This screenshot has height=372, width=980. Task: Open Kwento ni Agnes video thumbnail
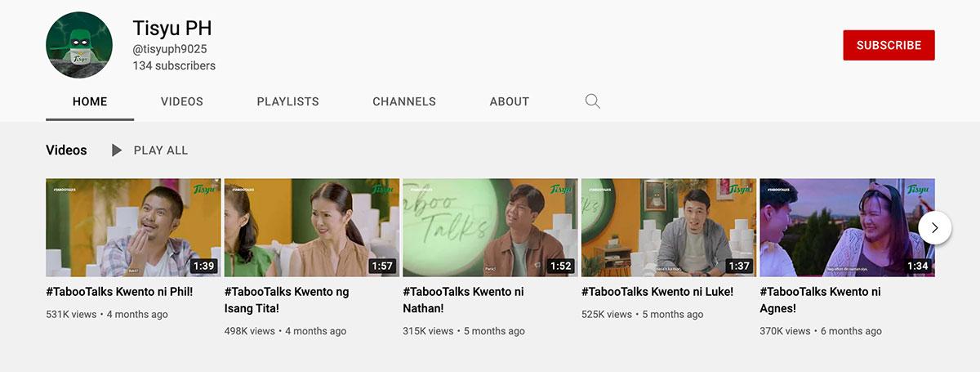(847, 227)
